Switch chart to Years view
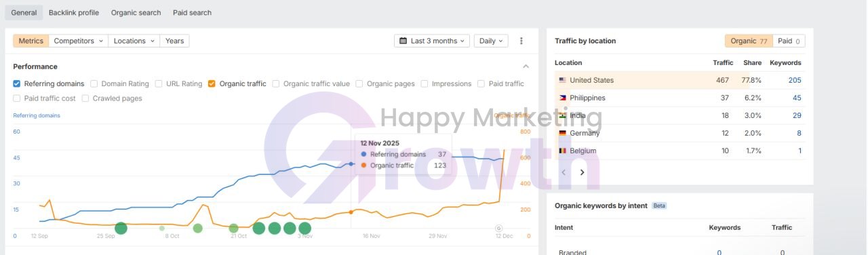This screenshot has height=255, width=868. pos(174,41)
